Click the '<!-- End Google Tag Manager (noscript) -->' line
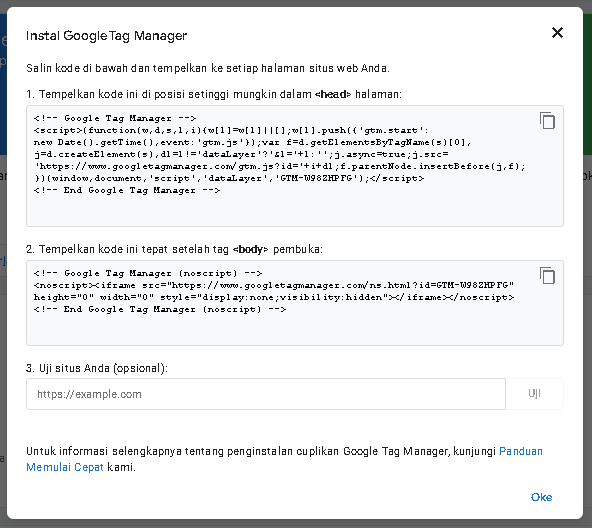The image size is (592, 528). (160, 309)
